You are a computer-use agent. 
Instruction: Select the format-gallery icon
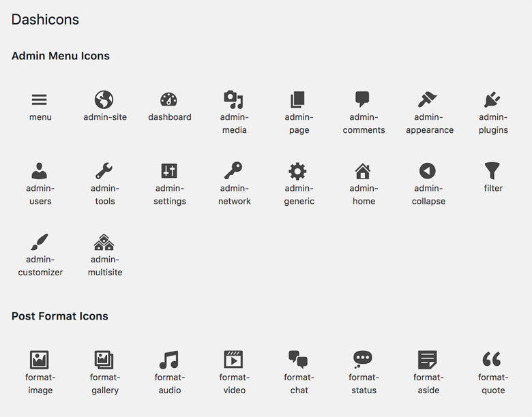pos(104,359)
